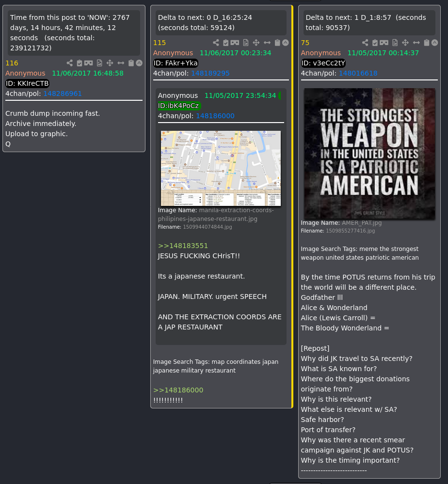Click the 'Time from this post to NOW' box
The height and width of the screenshot is (484, 448).
(74, 33)
